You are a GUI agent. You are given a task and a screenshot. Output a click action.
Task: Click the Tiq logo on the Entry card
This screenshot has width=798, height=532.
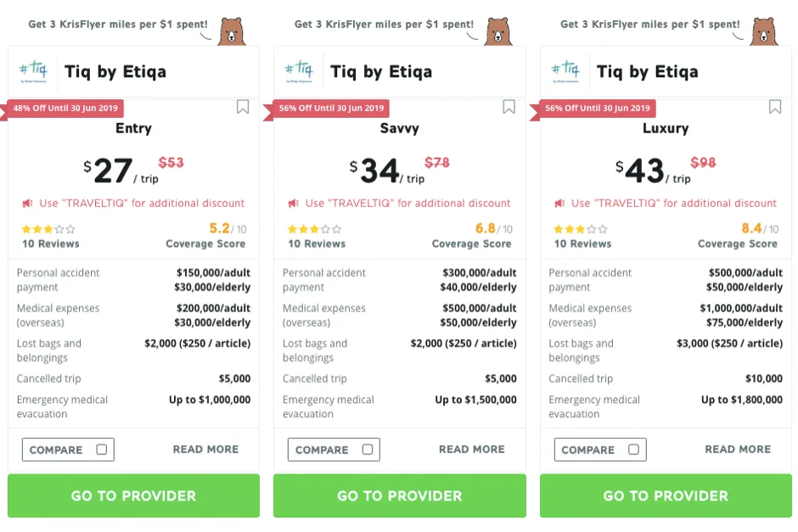pos(35,70)
